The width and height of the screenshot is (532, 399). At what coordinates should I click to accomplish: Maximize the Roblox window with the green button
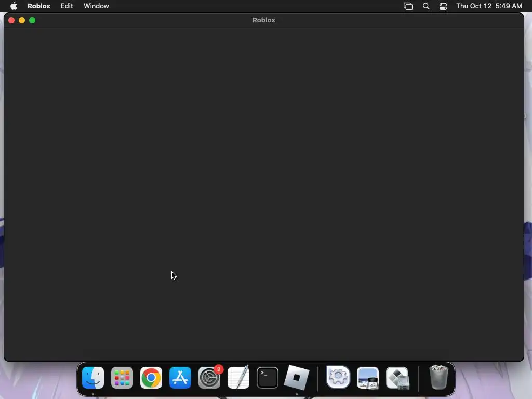tap(32, 20)
